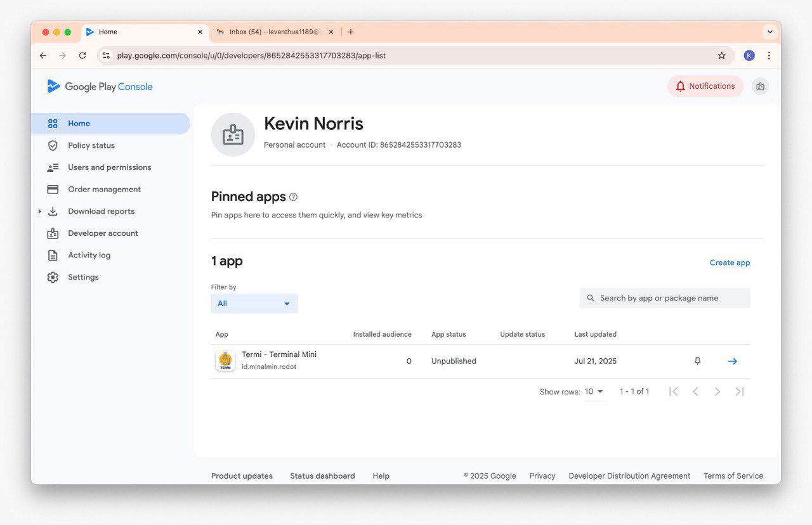Click the Jul 21, 2025 date cell
The height and width of the screenshot is (525, 812).
pos(595,361)
